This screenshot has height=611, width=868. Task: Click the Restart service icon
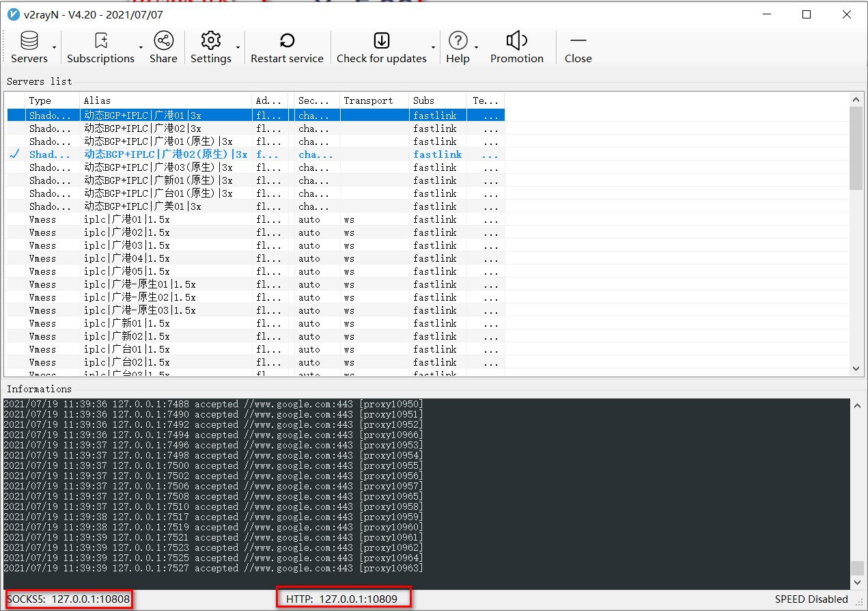click(x=287, y=42)
